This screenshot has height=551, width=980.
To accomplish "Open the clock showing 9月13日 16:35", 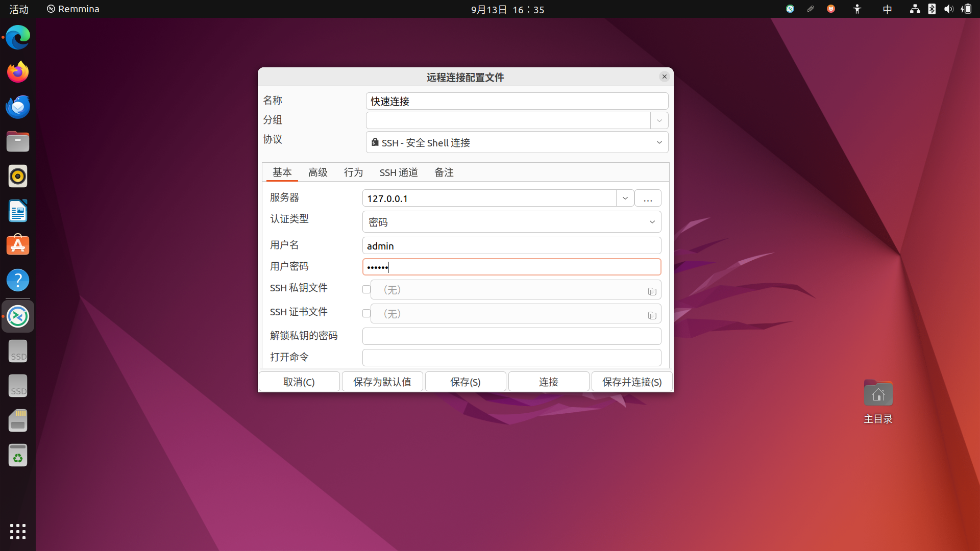I will pyautogui.click(x=507, y=9).
